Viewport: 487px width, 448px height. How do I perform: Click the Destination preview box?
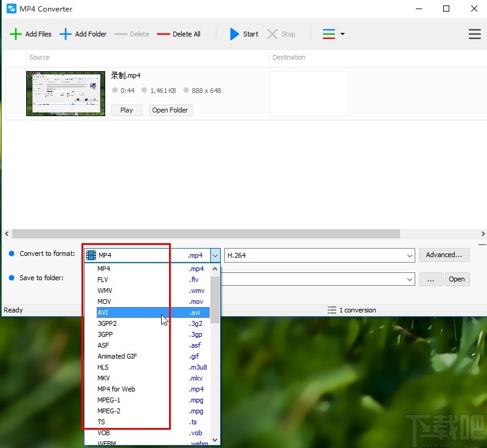click(309, 94)
